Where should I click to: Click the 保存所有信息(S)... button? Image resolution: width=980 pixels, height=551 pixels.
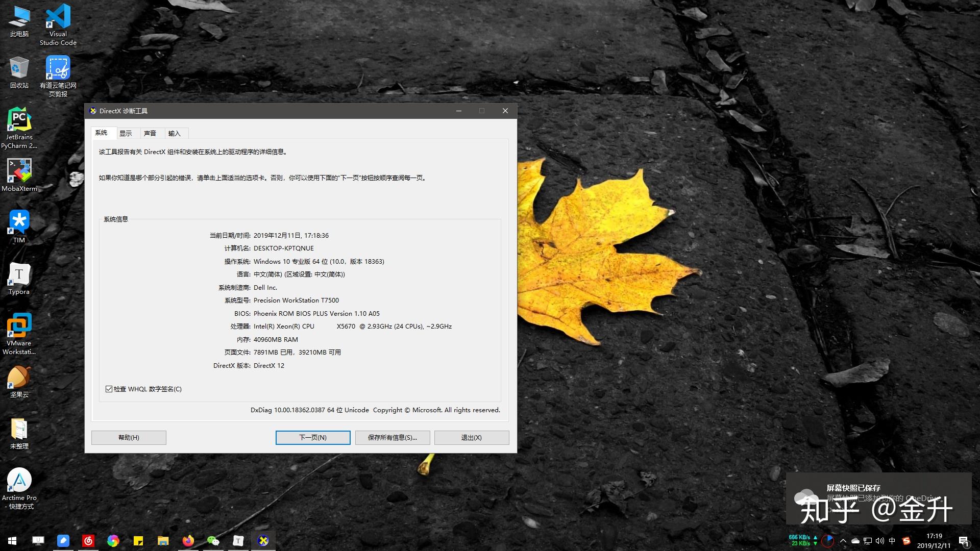(x=393, y=438)
